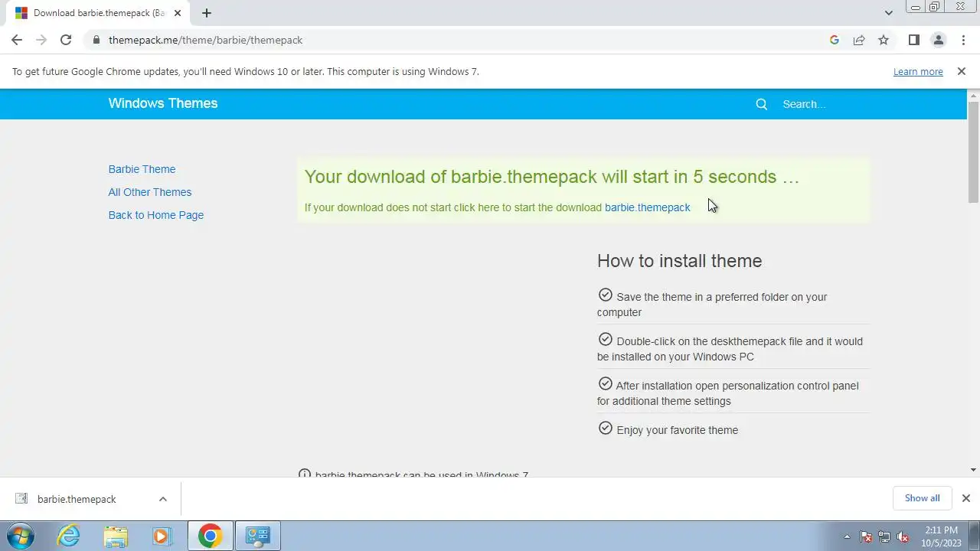Close the Download barbie.themepack tab
The width and height of the screenshot is (980, 551).
178,13
